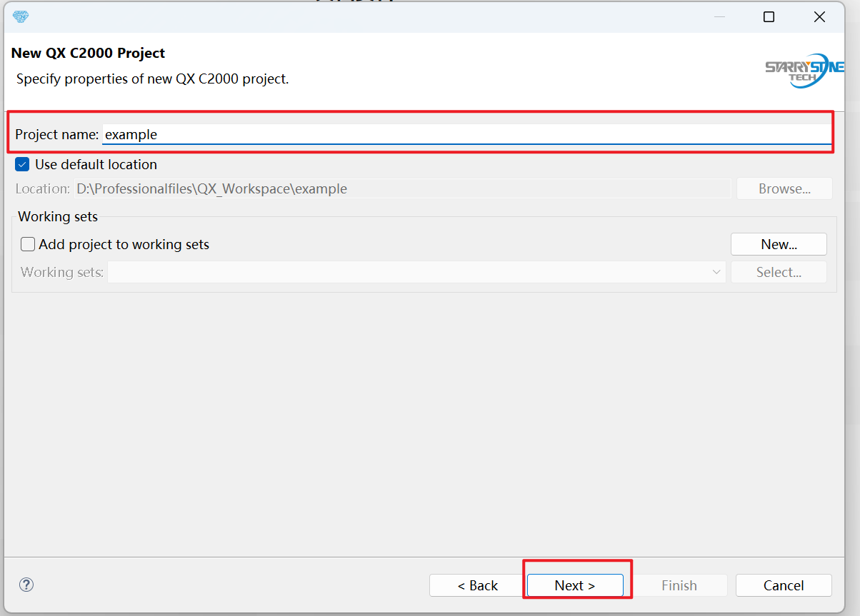Screen dimensions: 860x616
Task: Click the Finish button
Action: point(679,585)
